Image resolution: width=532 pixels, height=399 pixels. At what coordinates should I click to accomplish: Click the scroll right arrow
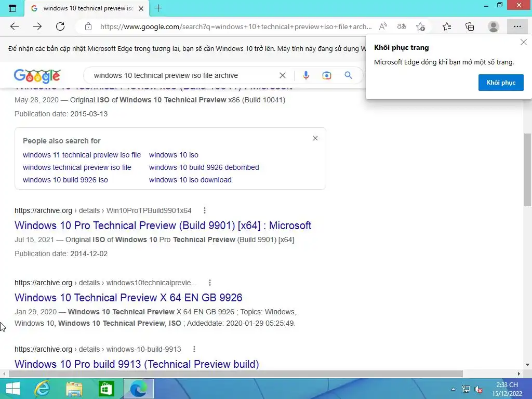click(x=519, y=374)
